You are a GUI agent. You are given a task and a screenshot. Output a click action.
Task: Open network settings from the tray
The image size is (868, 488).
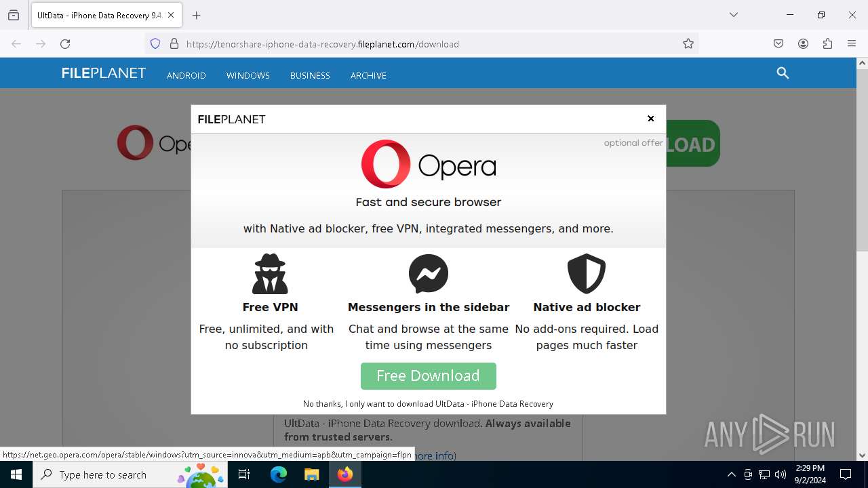click(x=764, y=474)
